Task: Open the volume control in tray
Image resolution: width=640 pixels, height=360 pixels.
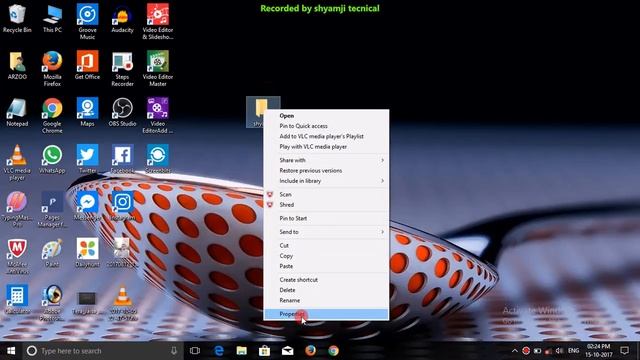Action: point(560,351)
